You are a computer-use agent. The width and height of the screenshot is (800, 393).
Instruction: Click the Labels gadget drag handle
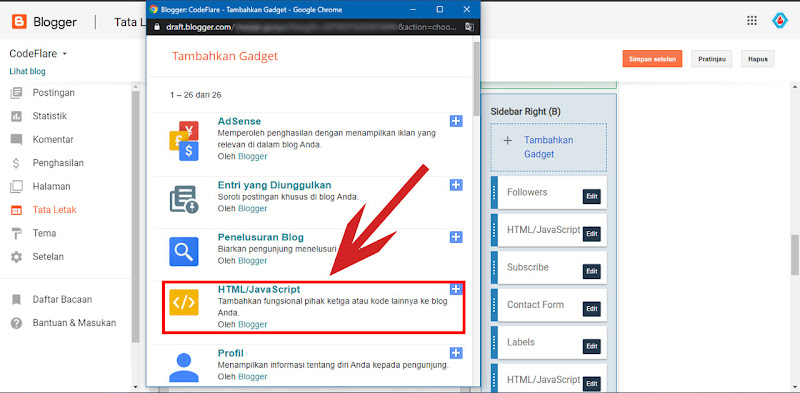click(x=494, y=342)
